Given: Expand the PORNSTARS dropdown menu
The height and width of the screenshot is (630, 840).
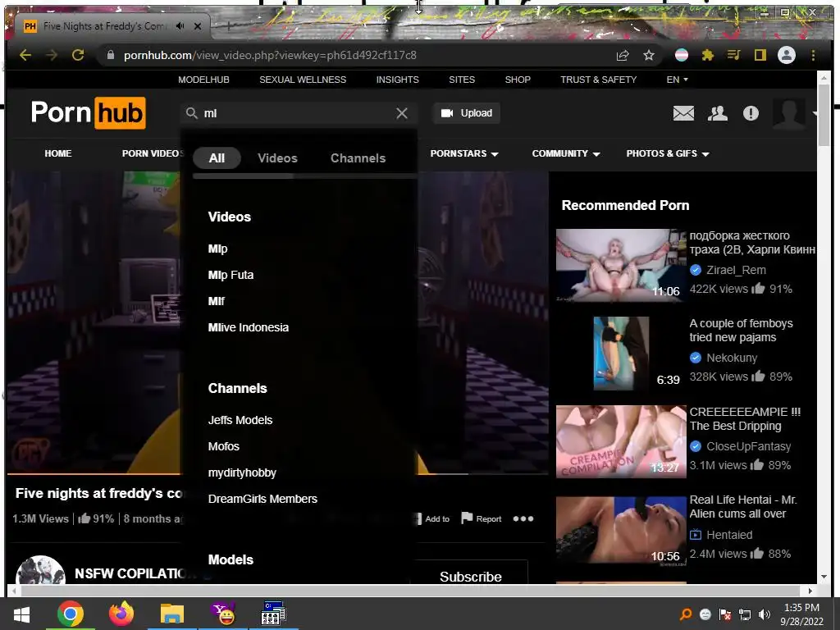Looking at the screenshot, I should (464, 153).
